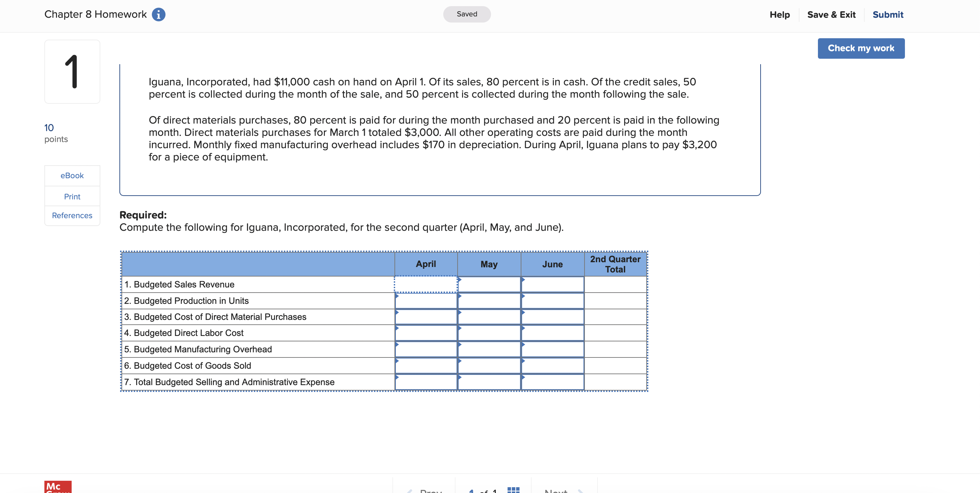980x493 pixels.
Task: Click the Check my work button
Action: [x=861, y=48]
